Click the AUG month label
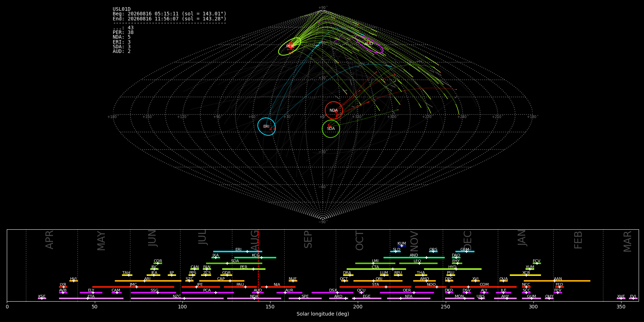The image size is (644, 322). click(254, 239)
